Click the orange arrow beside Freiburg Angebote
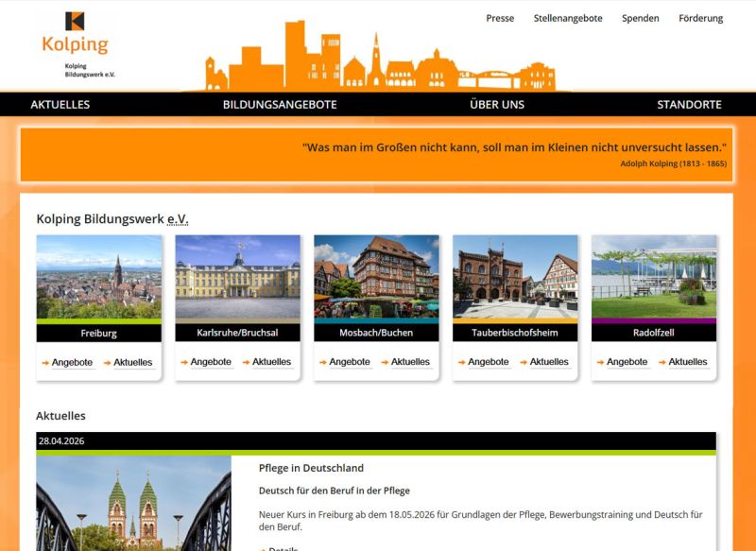756x551 pixels. pyautogui.click(x=45, y=363)
